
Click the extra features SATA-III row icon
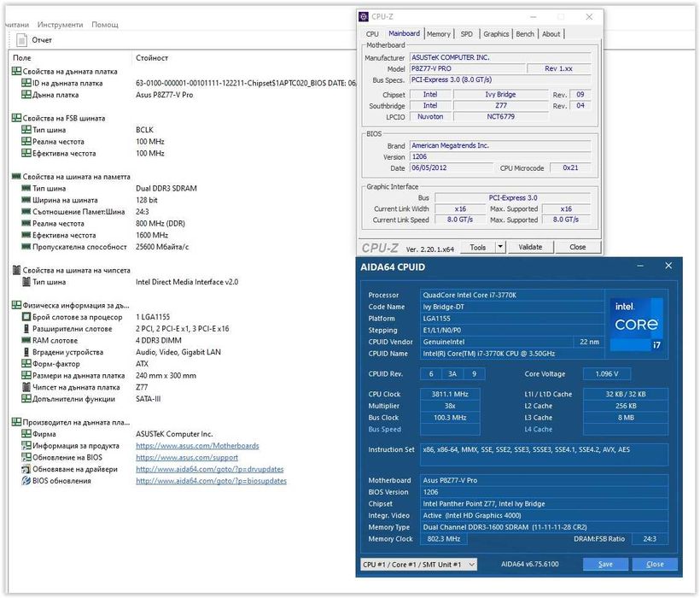tap(26, 398)
